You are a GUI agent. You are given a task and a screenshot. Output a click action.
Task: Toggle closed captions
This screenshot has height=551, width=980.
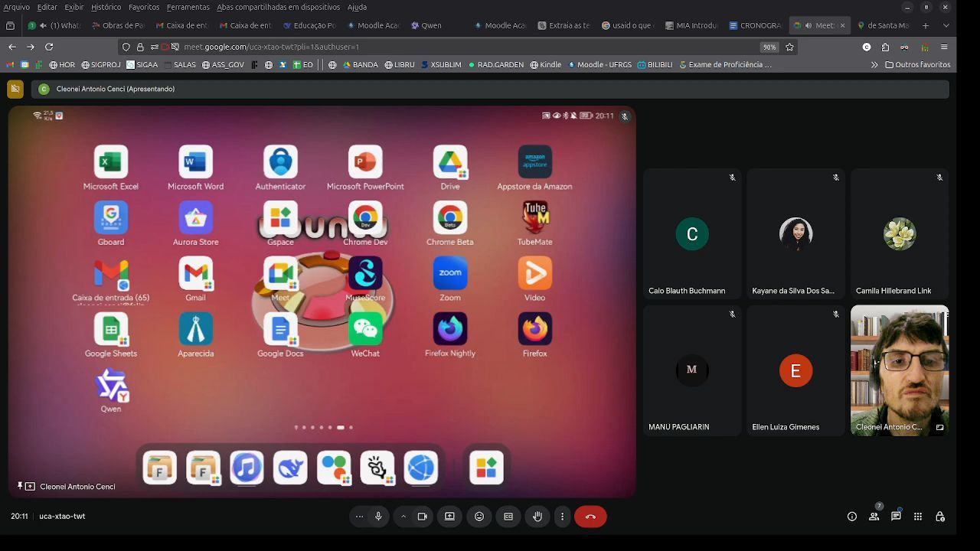coord(508,517)
